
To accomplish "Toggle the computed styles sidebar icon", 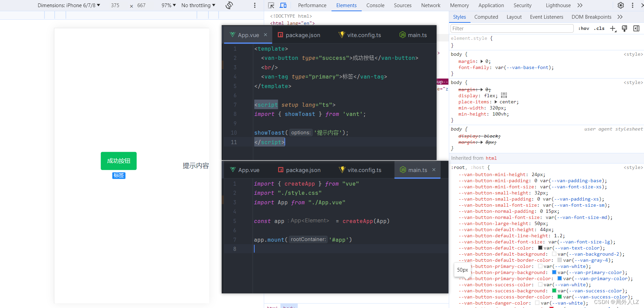I will click(x=636, y=29).
